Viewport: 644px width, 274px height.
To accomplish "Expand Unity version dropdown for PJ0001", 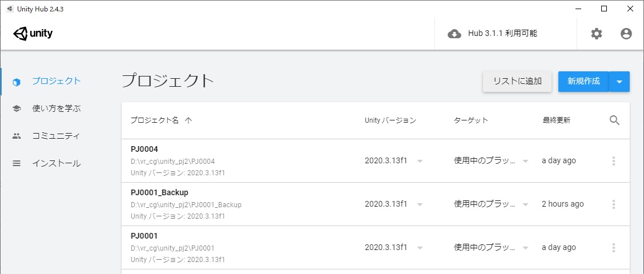I will (420, 248).
